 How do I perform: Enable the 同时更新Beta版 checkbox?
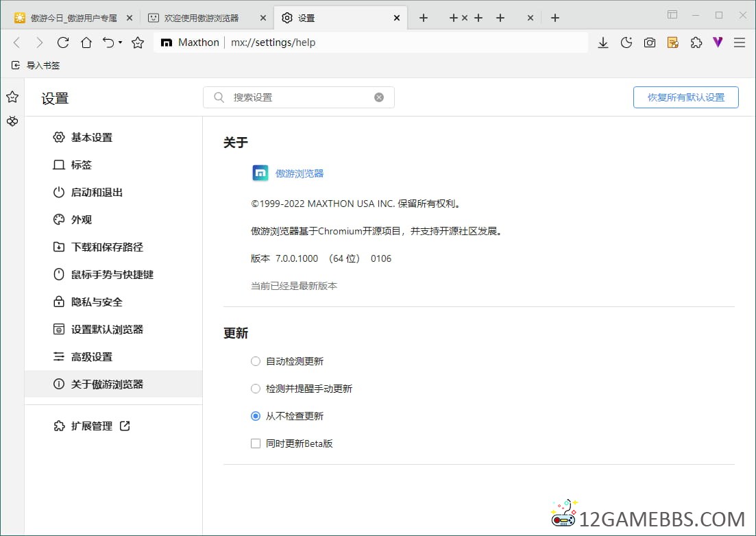coord(256,443)
